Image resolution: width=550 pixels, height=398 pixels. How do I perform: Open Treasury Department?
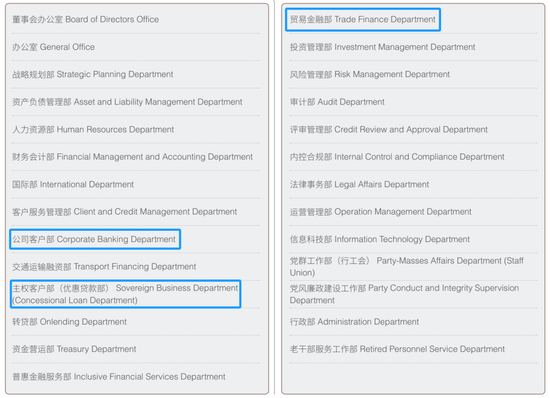point(74,349)
